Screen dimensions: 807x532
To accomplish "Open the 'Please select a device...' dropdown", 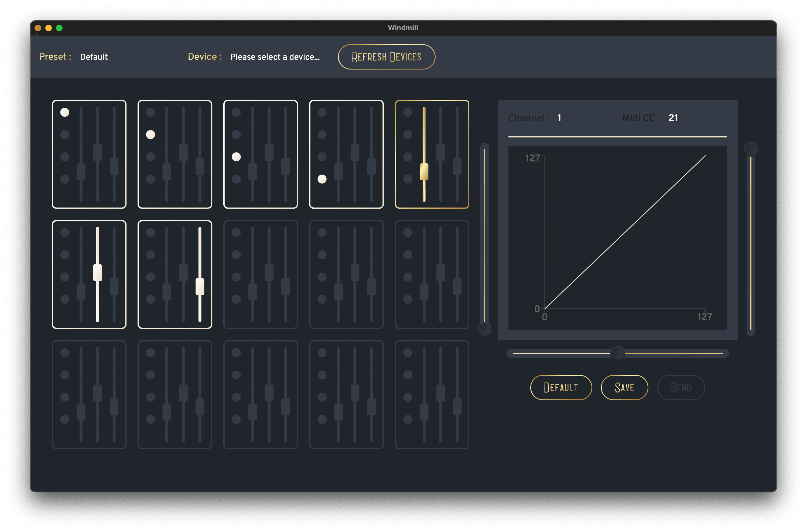I will coord(275,57).
